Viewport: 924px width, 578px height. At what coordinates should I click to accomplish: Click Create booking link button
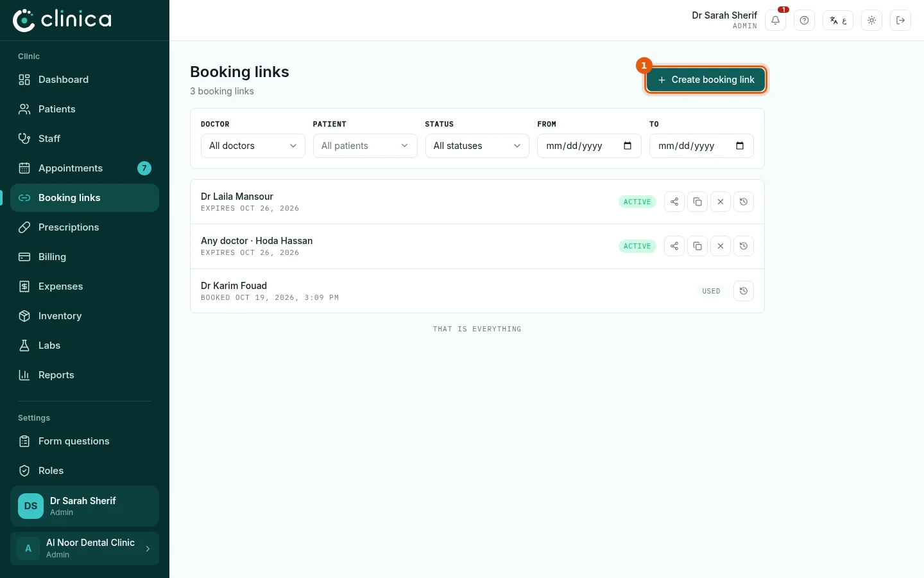(x=705, y=80)
